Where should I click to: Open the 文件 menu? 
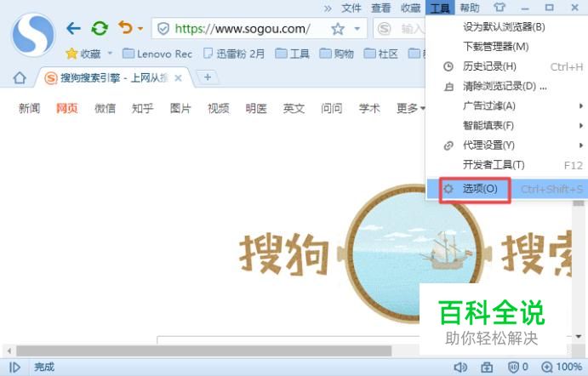point(351,8)
